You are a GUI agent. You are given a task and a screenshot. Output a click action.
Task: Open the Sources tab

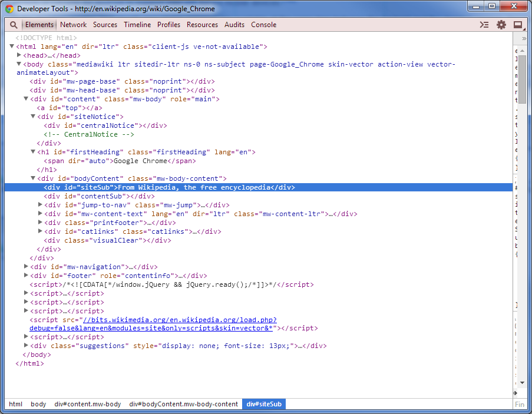coord(105,25)
